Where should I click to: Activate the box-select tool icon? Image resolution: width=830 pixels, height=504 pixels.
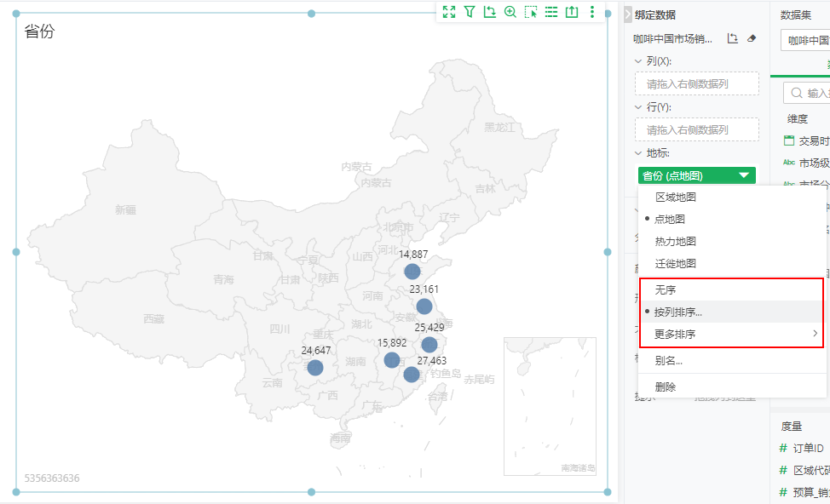(x=531, y=12)
